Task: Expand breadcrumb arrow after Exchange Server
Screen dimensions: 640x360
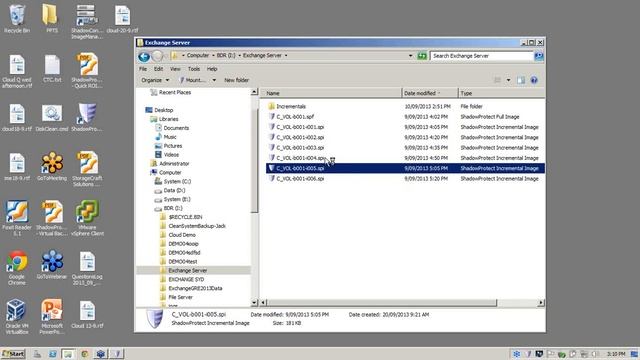Action: pos(286,56)
